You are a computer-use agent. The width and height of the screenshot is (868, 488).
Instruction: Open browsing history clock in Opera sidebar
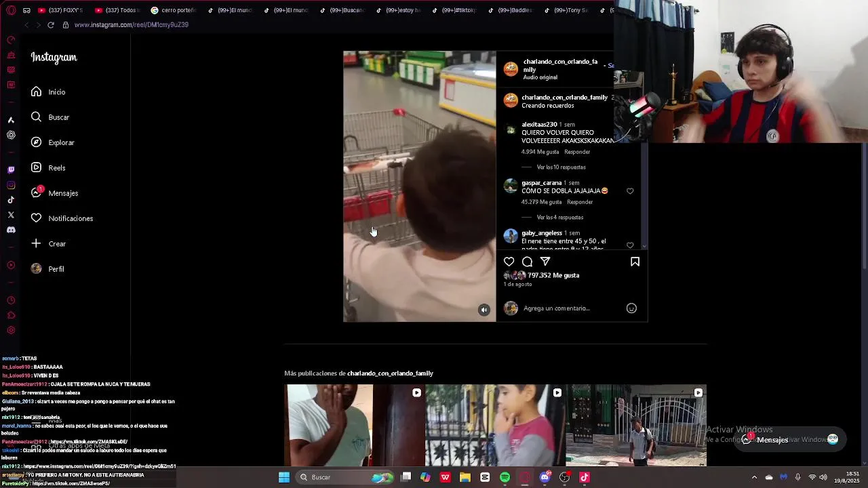[11, 300]
